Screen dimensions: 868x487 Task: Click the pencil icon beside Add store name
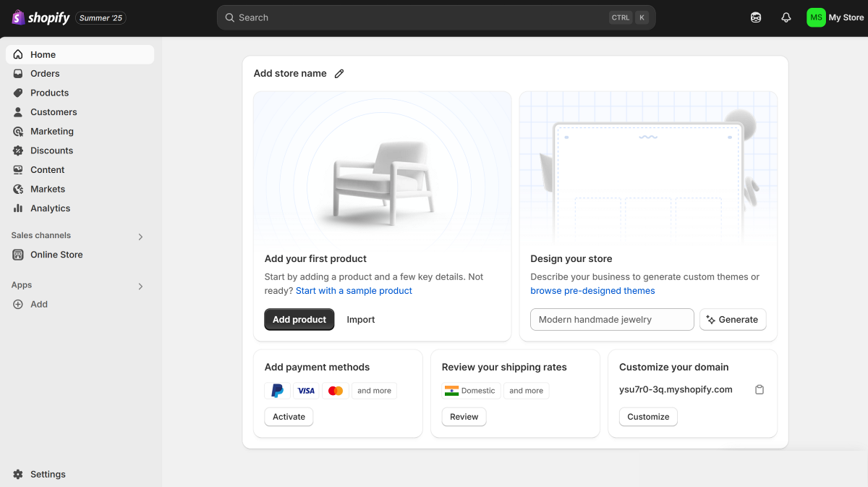[x=339, y=74]
